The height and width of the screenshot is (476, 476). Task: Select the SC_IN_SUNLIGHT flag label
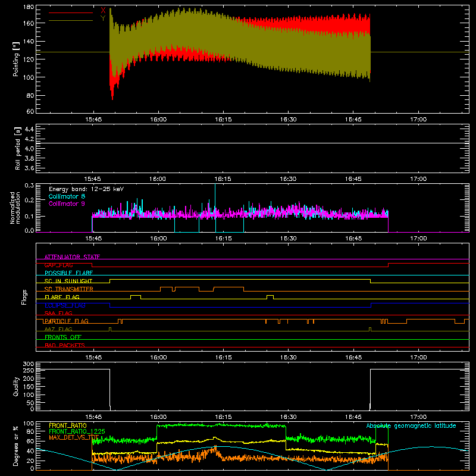(x=68, y=281)
